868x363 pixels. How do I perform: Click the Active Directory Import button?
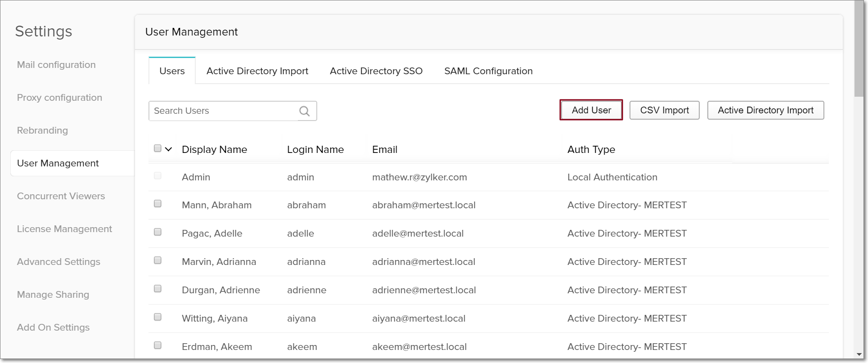tap(765, 110)
